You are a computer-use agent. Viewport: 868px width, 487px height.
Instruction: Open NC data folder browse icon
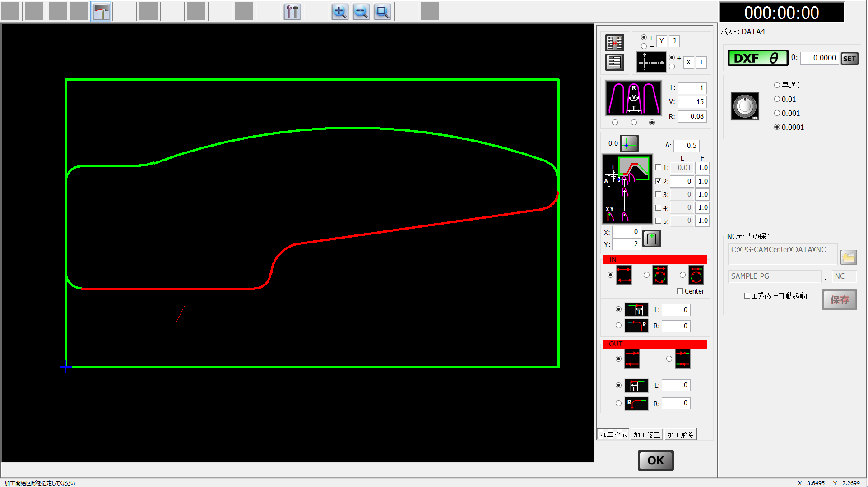849,257
